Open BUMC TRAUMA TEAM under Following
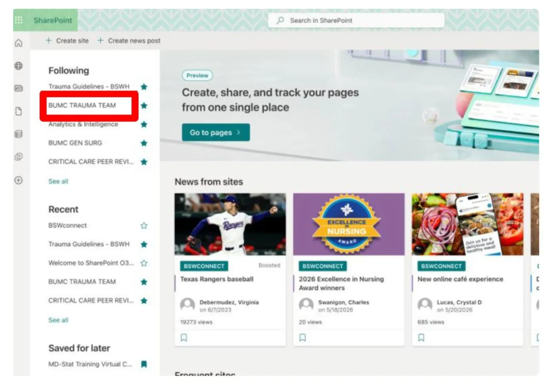The height and width of the screenshot is (392, 555). tap(82, 105)
